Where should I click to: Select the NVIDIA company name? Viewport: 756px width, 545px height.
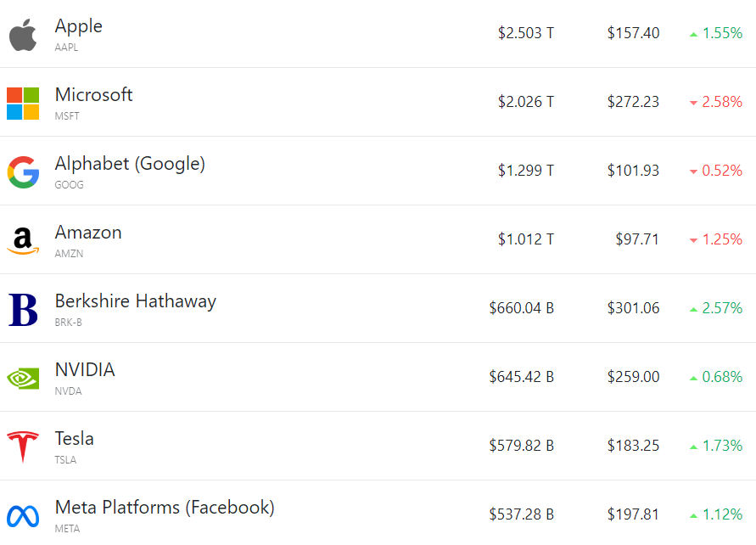click(85, 370)
